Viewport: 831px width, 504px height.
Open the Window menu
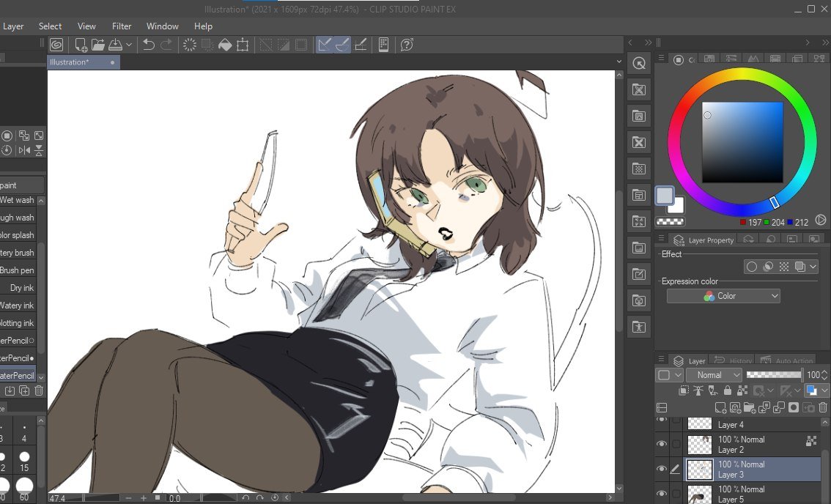coord(162,26)
